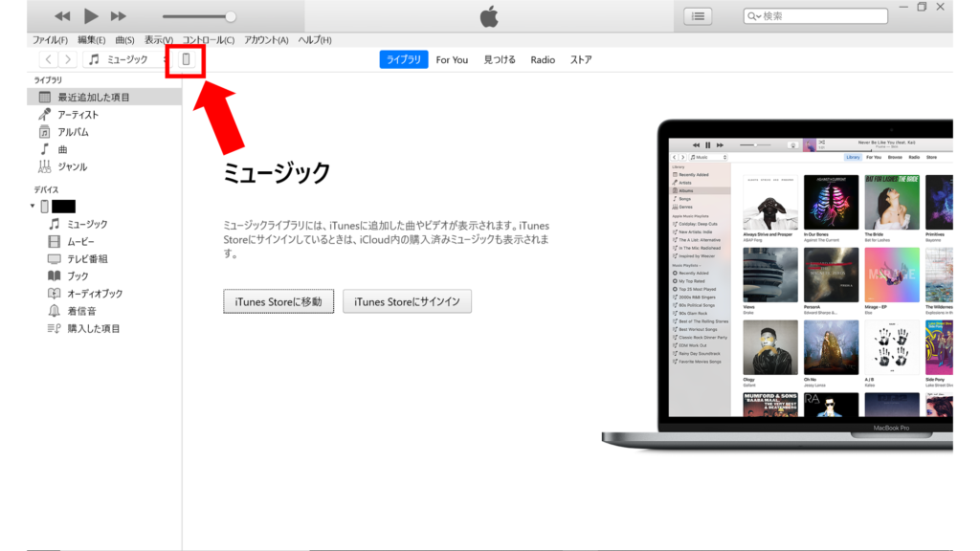Screen dimensions: 980x551
Task: Close the iTunes window
Action: [x=940, y=7]
